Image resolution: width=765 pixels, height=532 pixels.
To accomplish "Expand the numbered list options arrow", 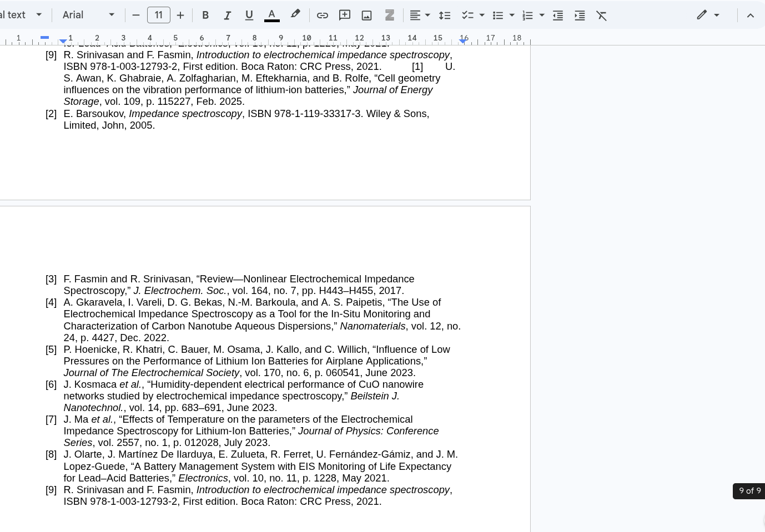I will point(542,15).
